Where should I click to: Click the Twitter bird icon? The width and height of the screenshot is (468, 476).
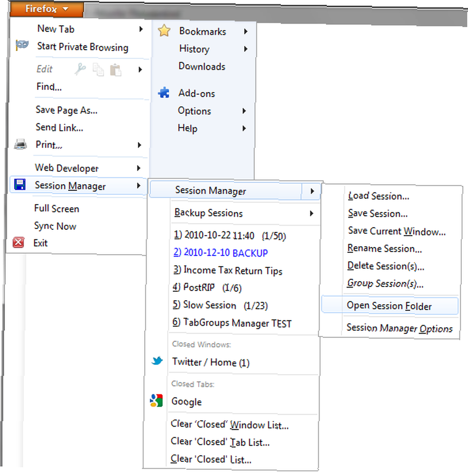tap(157, 361)
